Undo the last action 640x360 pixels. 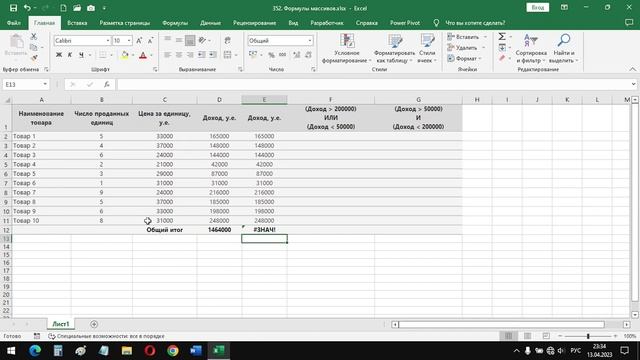(27, 8)
